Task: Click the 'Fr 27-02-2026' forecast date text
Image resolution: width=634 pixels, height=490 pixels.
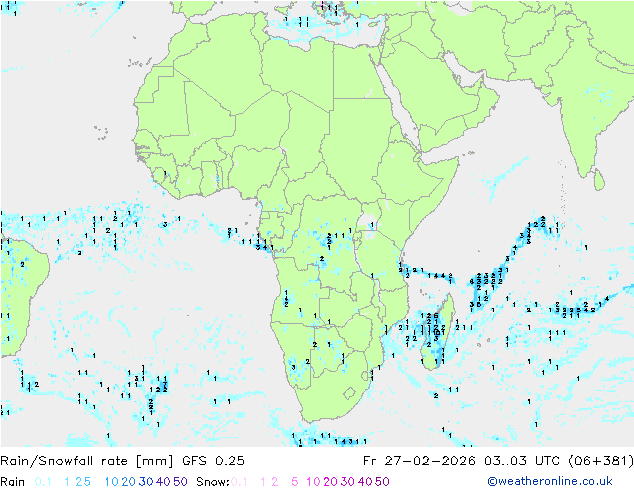Action: (419, 461)
